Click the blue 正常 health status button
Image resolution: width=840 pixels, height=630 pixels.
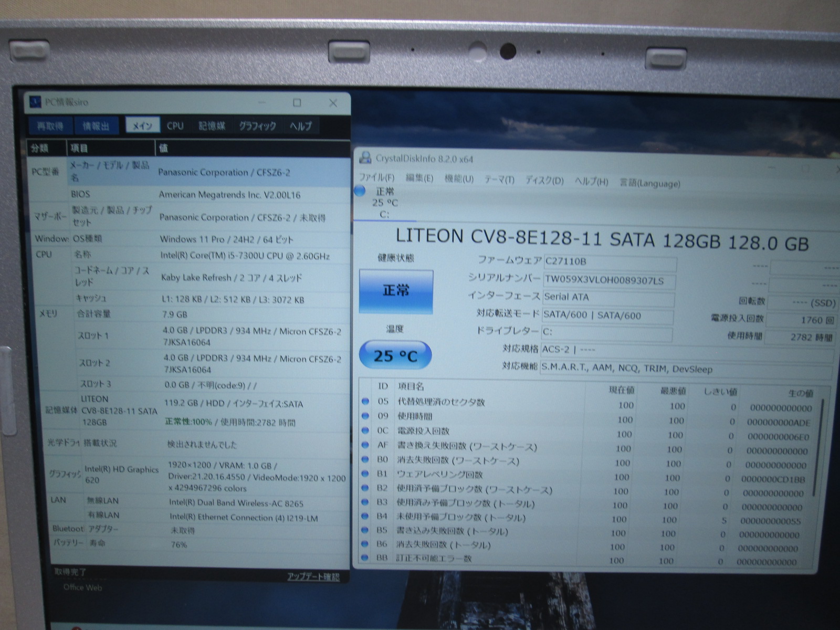tap(396, 291)
